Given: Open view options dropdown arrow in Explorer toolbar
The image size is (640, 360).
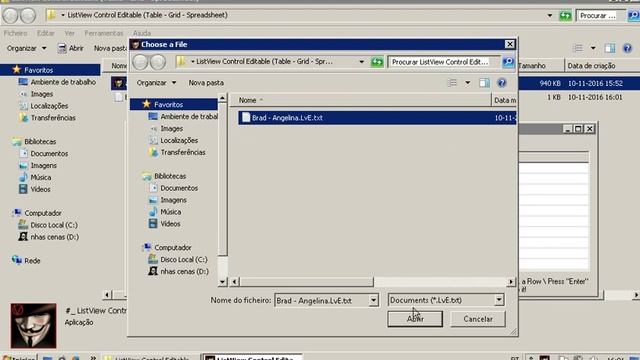Looking at the screenshot, I should click(593, 48).
